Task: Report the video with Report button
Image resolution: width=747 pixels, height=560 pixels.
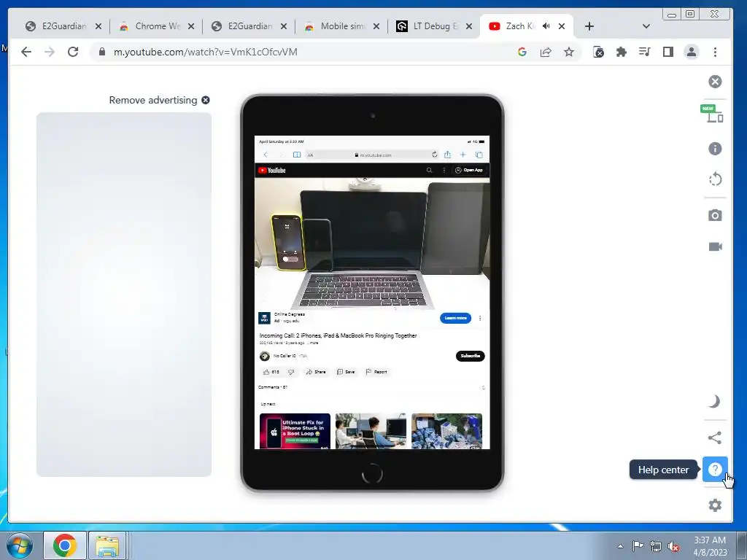Action: pos(376,372)
